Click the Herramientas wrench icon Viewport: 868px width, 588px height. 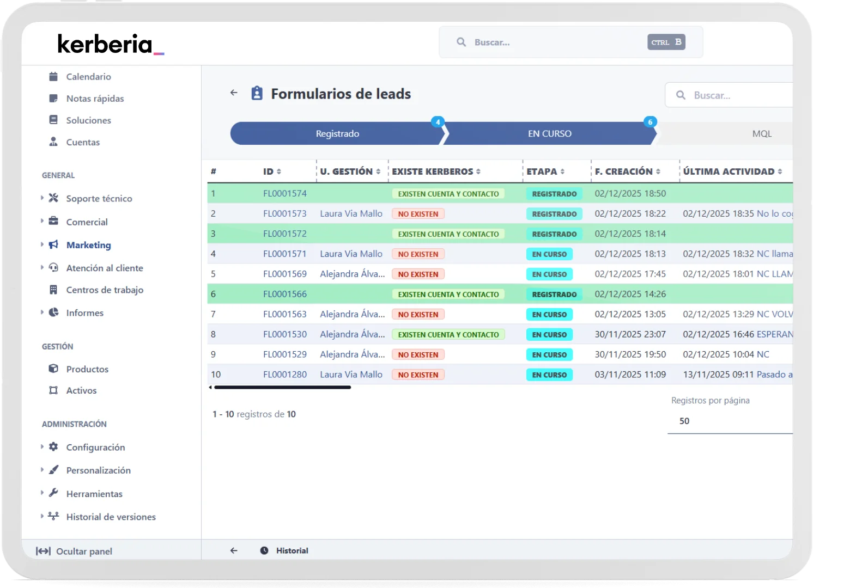point(53,493)
